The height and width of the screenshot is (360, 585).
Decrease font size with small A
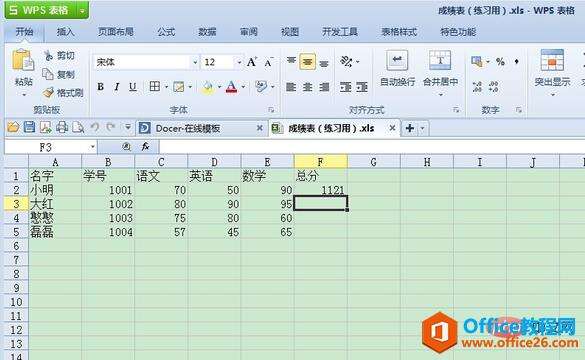point(268,63)
